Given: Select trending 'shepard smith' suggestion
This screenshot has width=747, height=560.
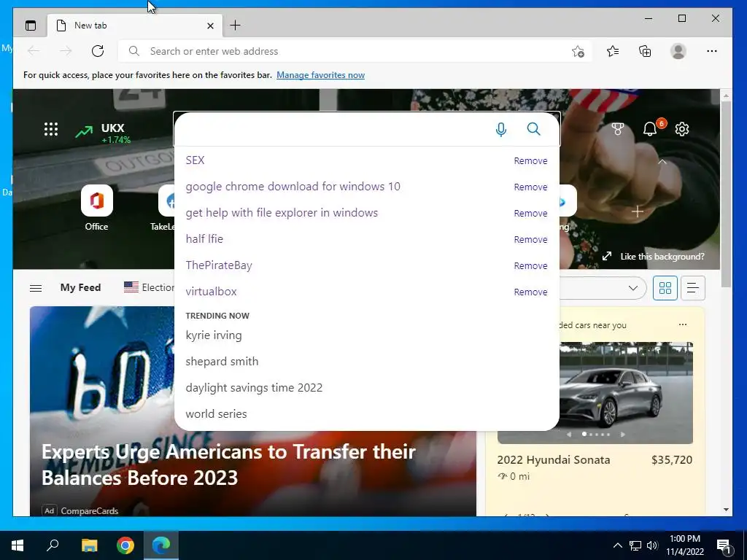Looking at the screenshot, I should click(222, 362).
